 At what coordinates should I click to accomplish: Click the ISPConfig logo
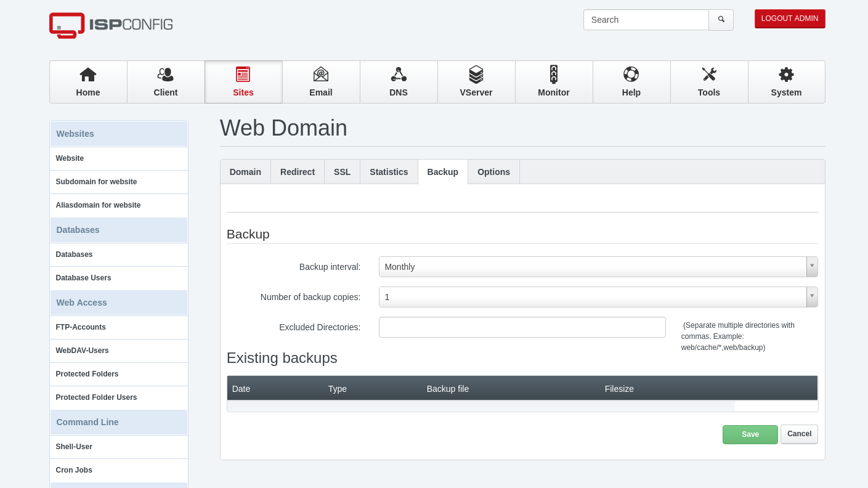tap(111, 25)
